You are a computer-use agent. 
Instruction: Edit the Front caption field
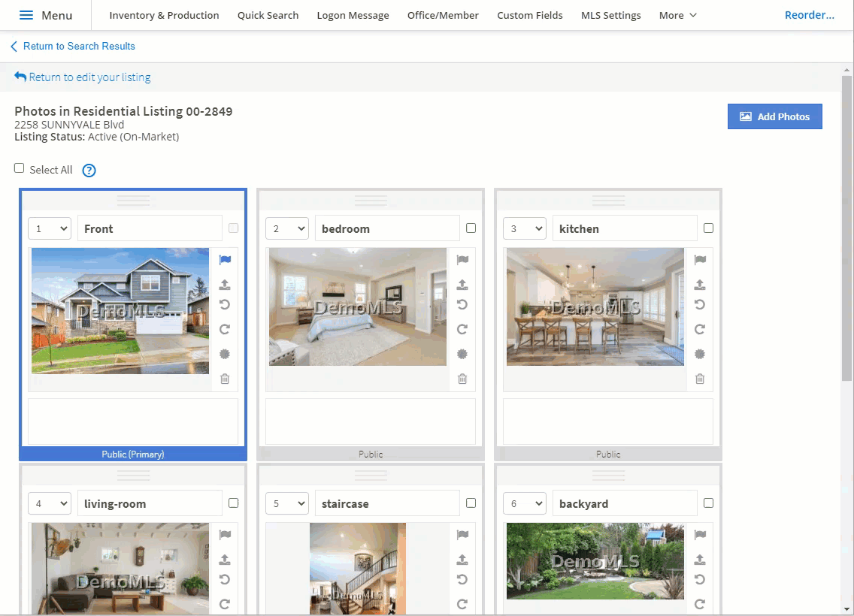tap(150, 228)
